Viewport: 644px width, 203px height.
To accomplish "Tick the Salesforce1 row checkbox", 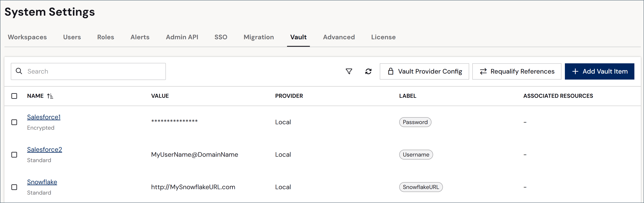I will pos(14,122).
